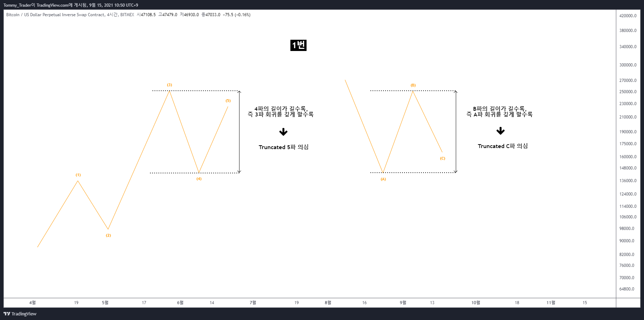The width and height of the screenshot is (644, 320).
Task: Click the 1번 black label box
Action: pyautogui.click(x=298, y=45)
